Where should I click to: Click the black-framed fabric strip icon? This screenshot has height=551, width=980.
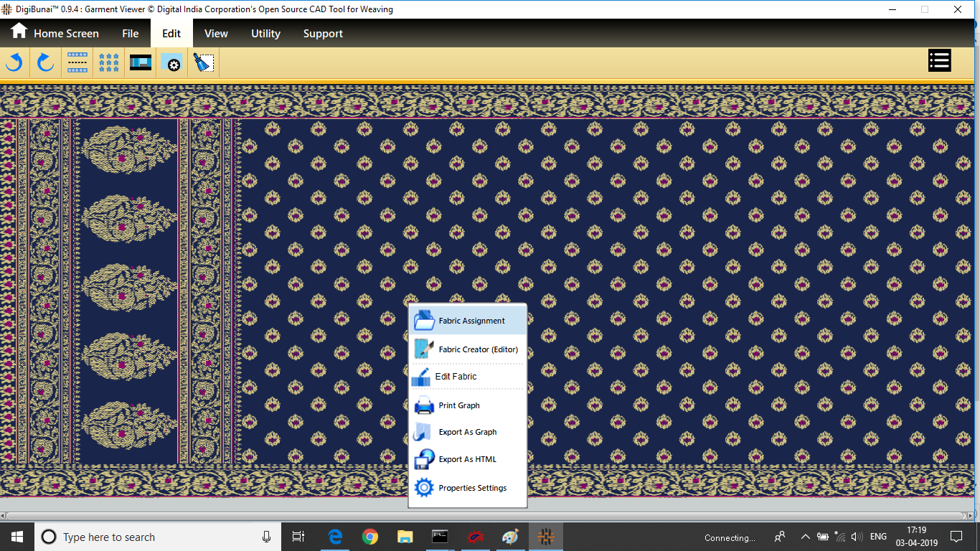coord(141,63)
